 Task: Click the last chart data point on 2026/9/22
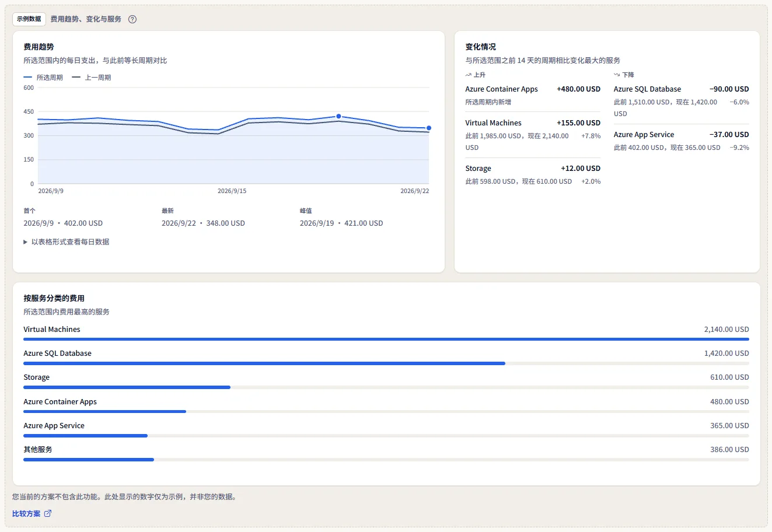coord(429,128)
